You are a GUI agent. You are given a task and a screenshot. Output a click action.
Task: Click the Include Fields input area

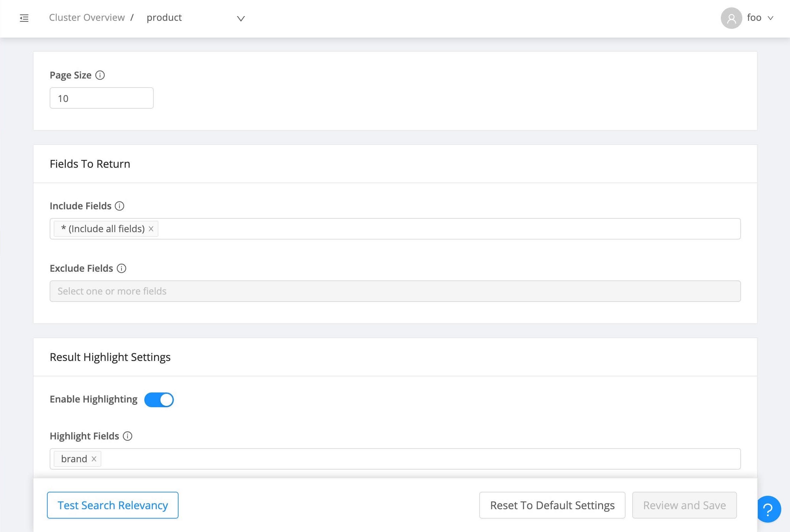point(407,229)
